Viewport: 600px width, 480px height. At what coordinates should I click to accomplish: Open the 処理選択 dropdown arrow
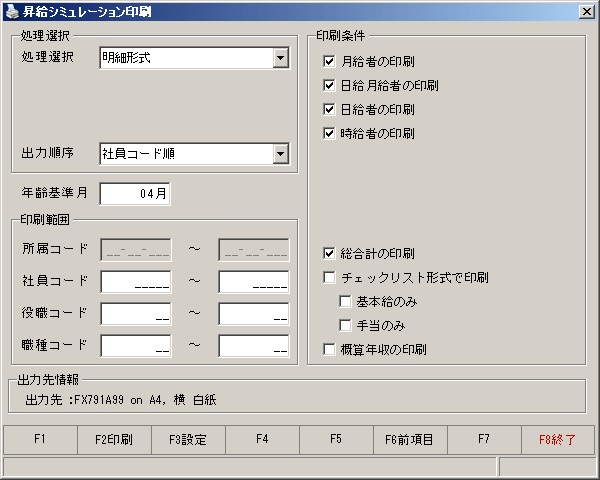pyautogui.click(x=280, y=58)
